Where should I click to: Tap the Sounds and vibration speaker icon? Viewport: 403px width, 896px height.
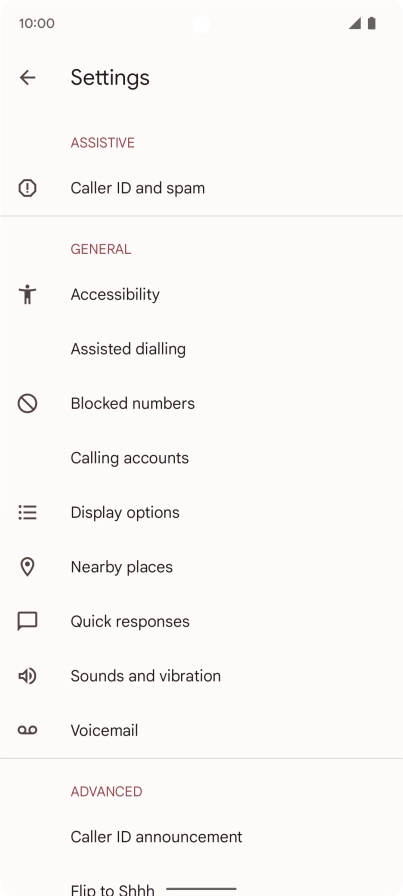coord(27,676)
